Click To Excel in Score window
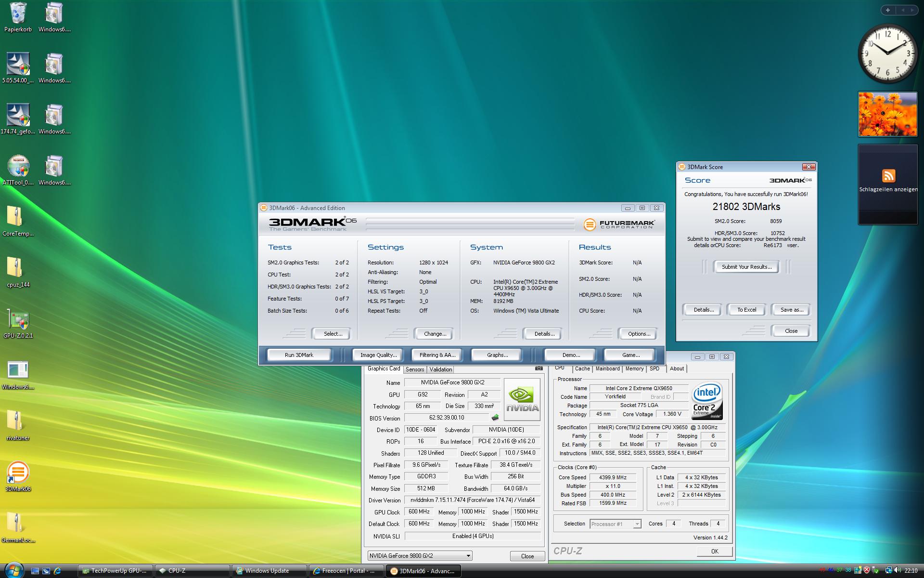 pos(746,310)
